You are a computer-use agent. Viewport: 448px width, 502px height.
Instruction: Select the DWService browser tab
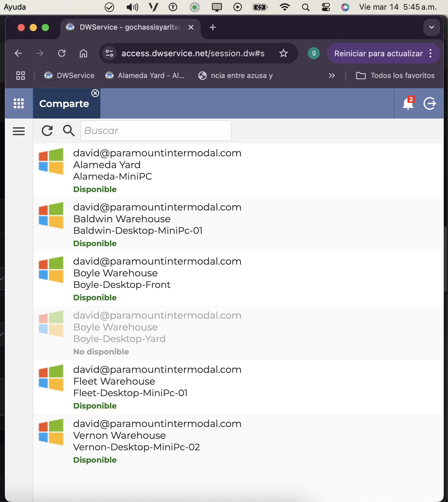point(131,27)
